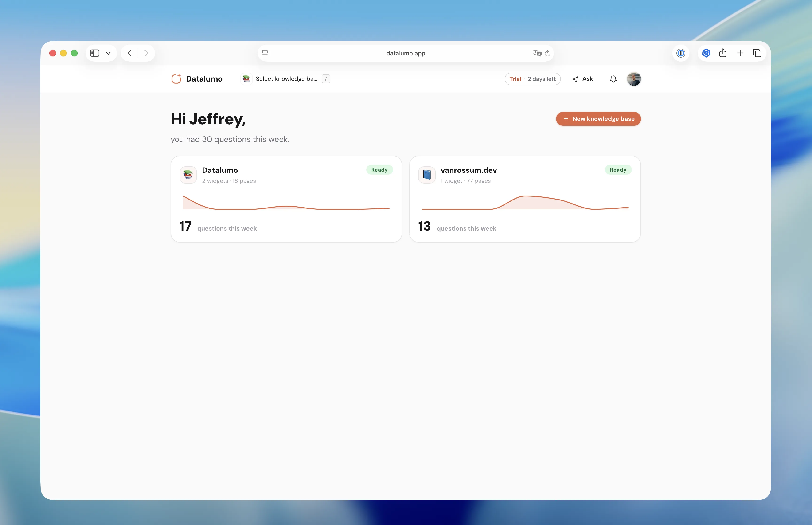
Task: Click the vanrossum.dev questions sparkline chart
Action: click(525, 203)
